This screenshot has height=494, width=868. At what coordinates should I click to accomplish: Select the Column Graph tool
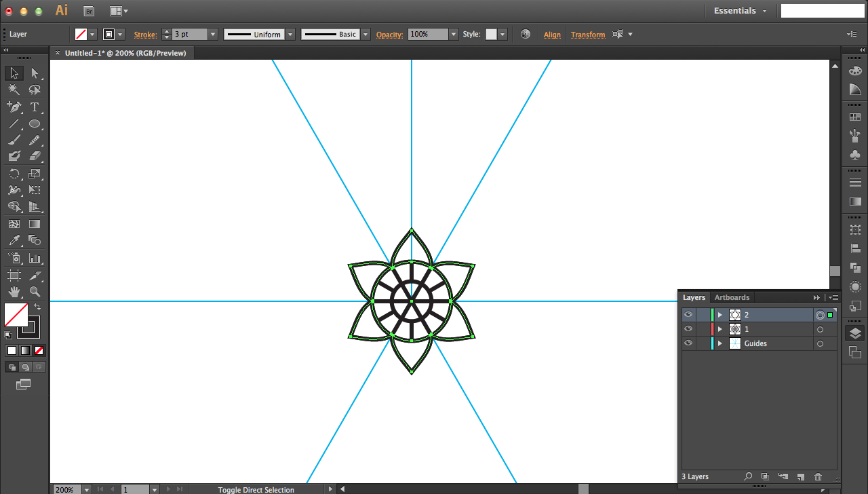click(x=35, y=258)
